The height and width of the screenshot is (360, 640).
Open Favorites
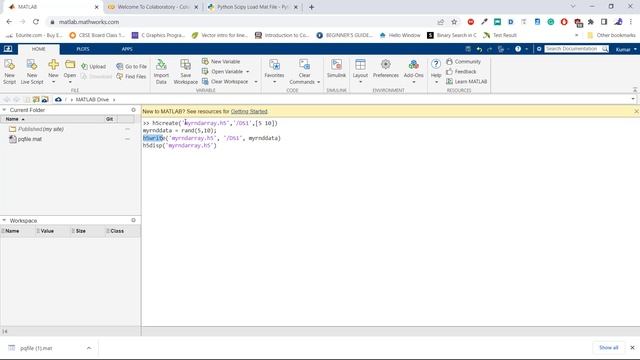274,71
